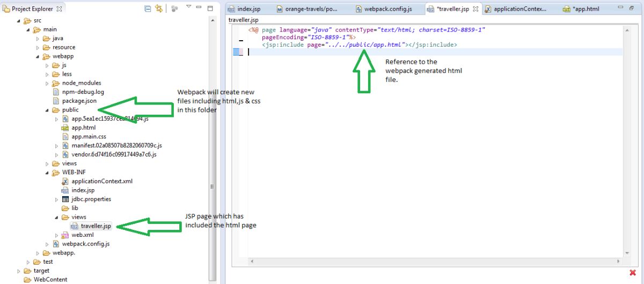Click the WebContent folder icon
Screen dimensions: 644x284
coord(28,280)
